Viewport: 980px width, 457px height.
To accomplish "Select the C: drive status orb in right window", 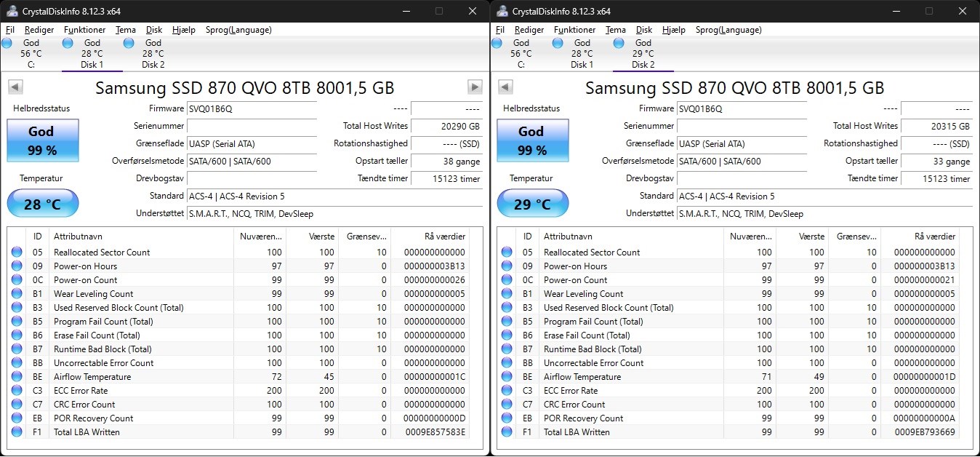I will (x=497, y=44).
